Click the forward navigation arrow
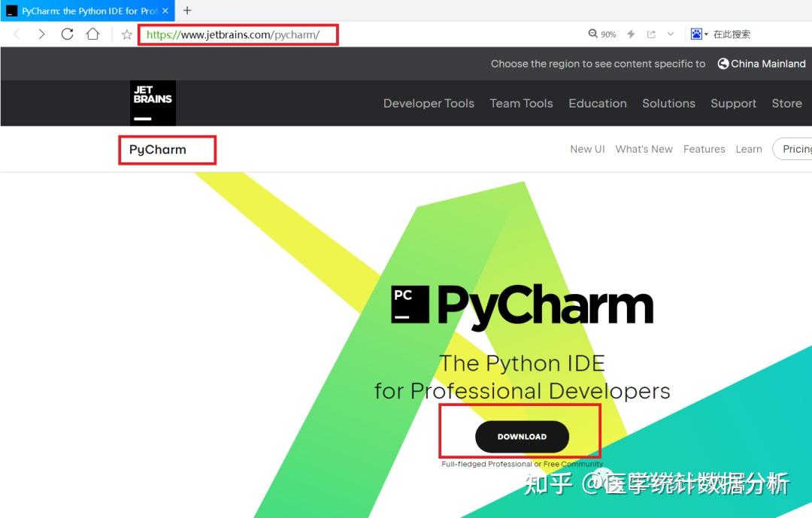812x518 pixels. [x=42, y=33]
